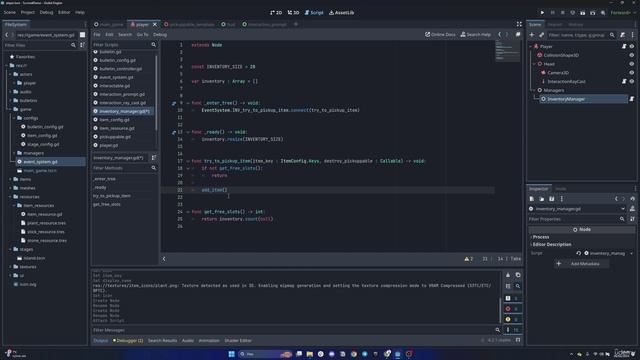Click the signal connection icon at line 9

click(x=174, y=103)
